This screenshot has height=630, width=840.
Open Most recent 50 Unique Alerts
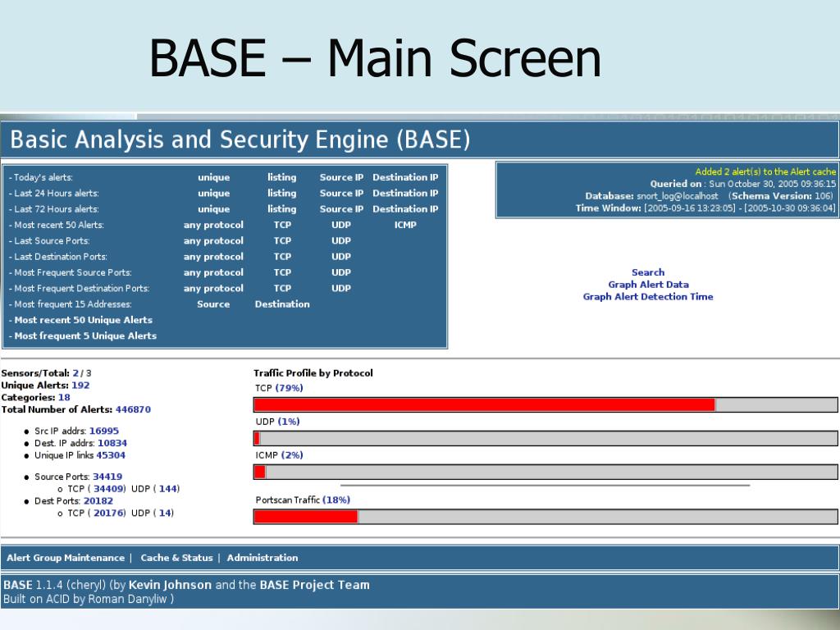(83, 321)
